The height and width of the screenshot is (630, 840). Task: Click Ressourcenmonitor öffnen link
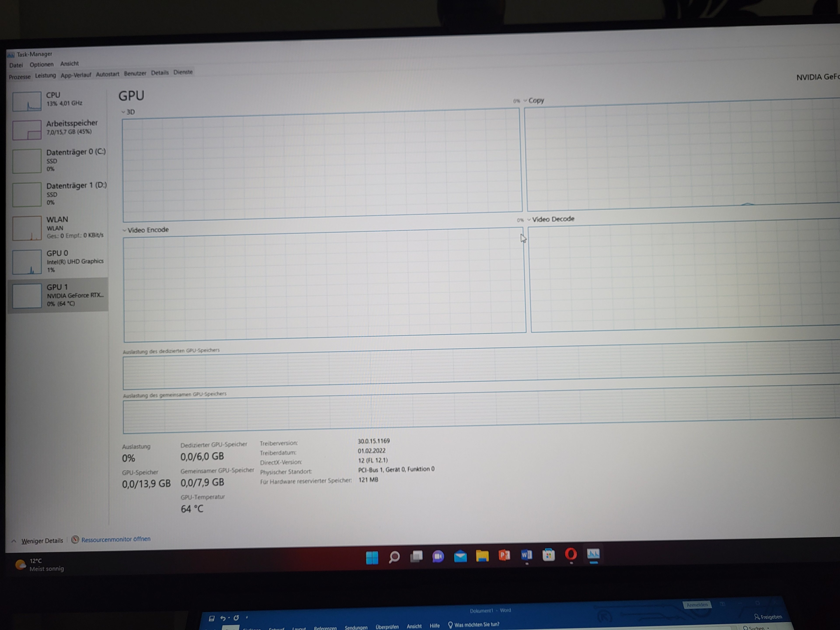tap(116, 539)
